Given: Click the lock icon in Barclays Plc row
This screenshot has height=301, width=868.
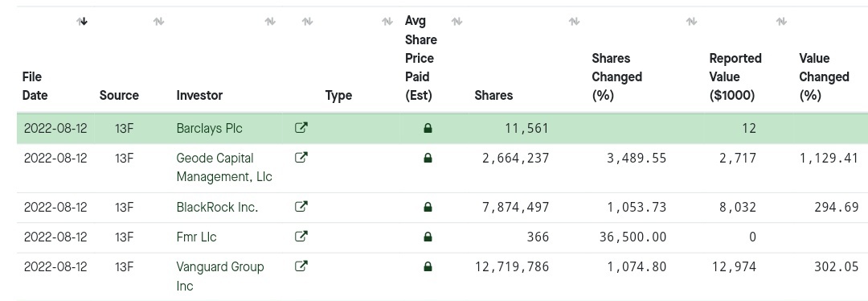Looking at the screenshot, I should [428, 129].
